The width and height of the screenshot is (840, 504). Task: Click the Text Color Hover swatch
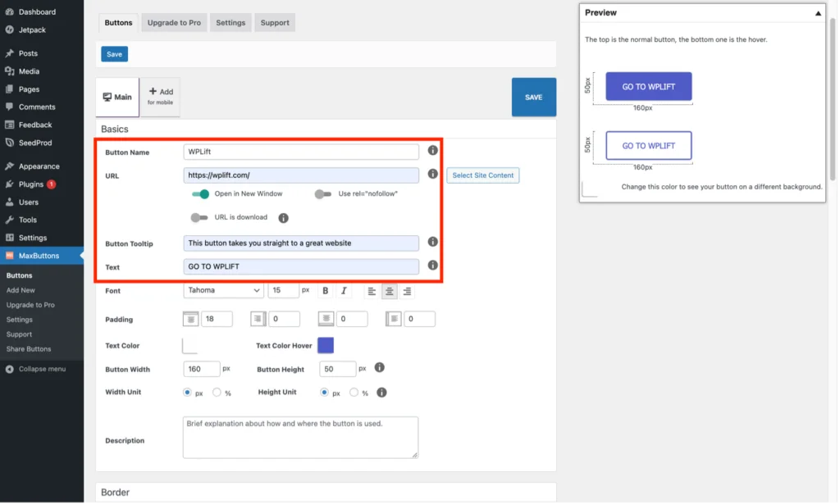pos(326,346)
